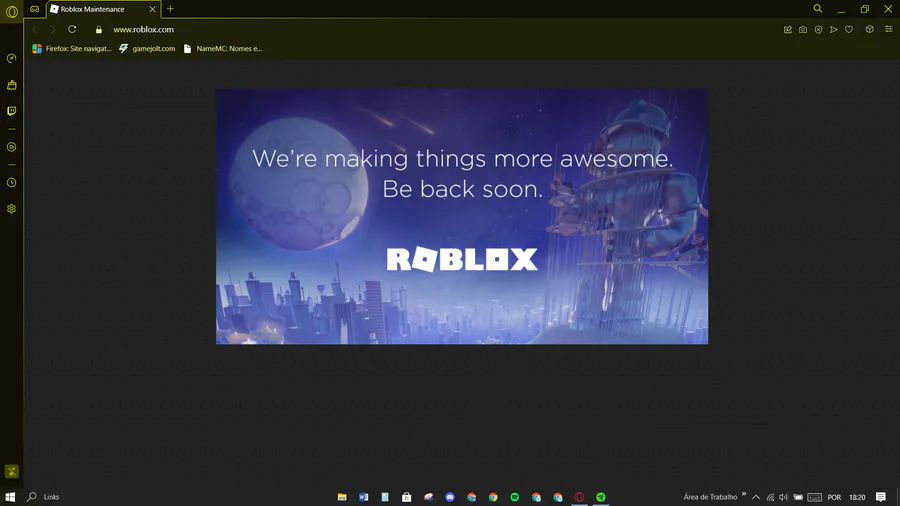Click the Roblox maintenance banner image

tap(462, 216)
